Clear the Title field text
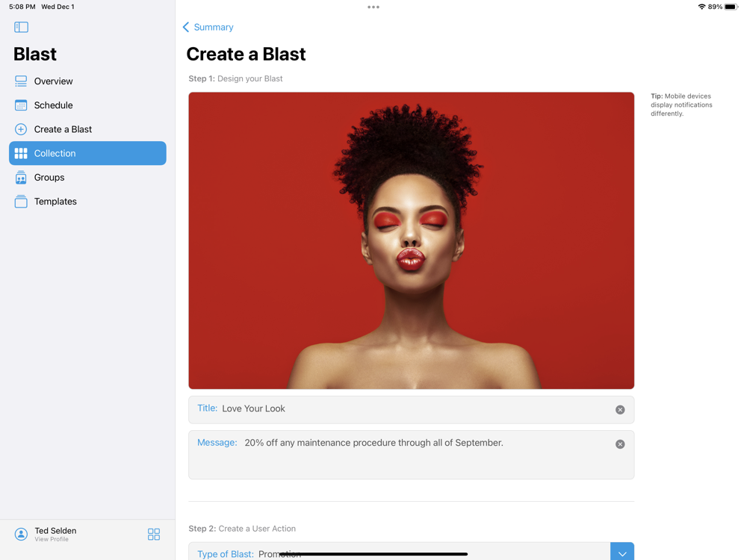 click(620, 409)
